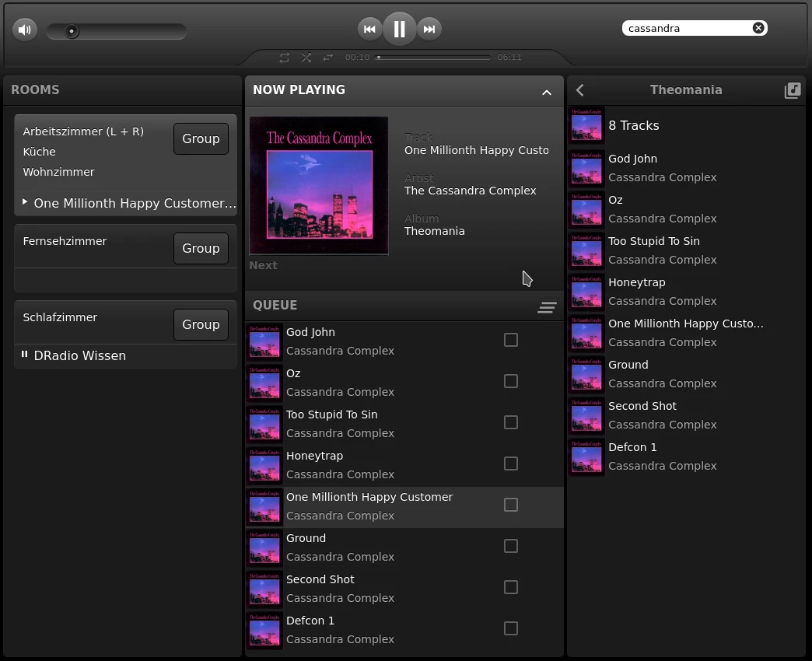Mute audio with the speaker icon

tap(24, 30)
